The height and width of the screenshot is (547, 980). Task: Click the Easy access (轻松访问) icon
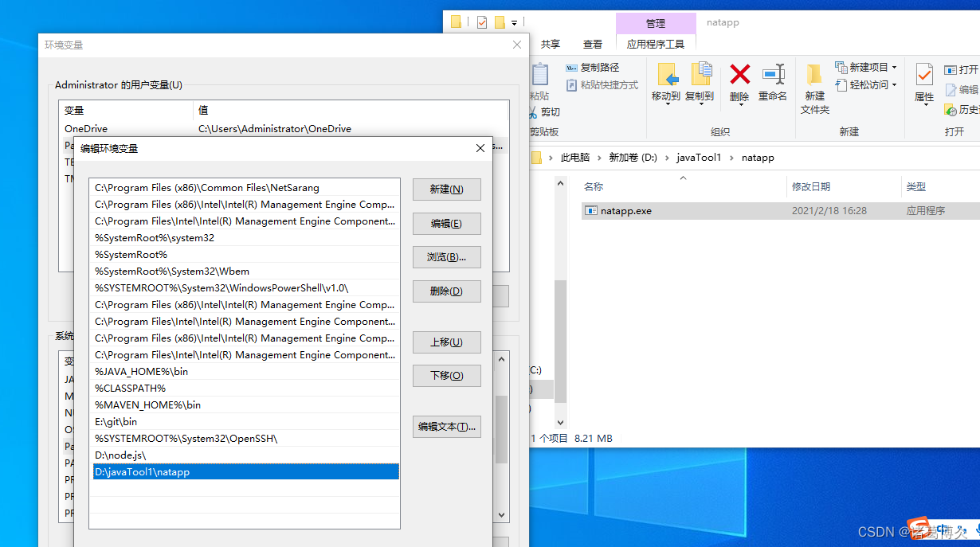(841, 84)
